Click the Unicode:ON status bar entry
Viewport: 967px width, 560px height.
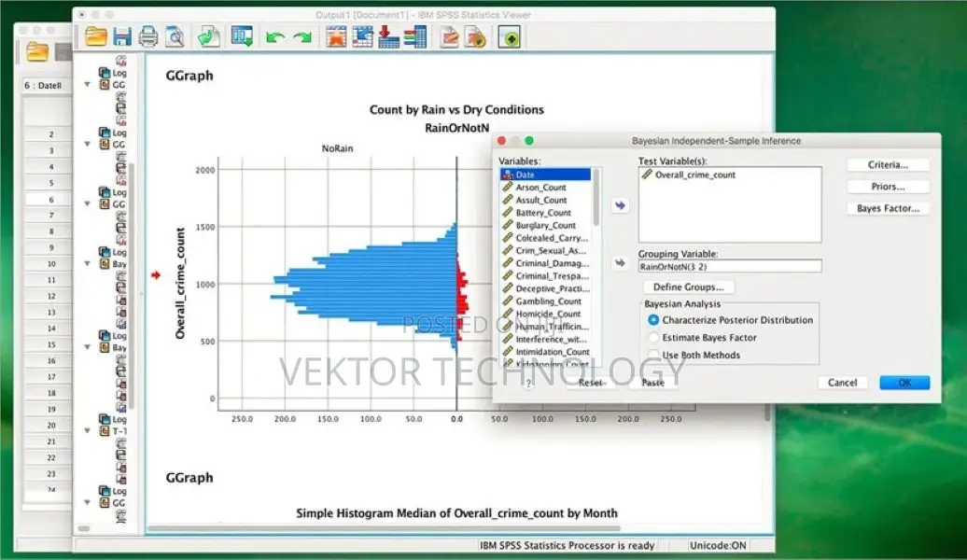pos(718,545)
